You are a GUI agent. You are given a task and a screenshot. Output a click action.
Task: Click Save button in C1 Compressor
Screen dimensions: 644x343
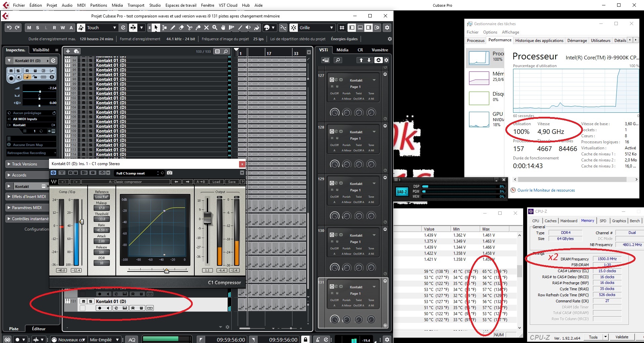(x=232, y=182)
